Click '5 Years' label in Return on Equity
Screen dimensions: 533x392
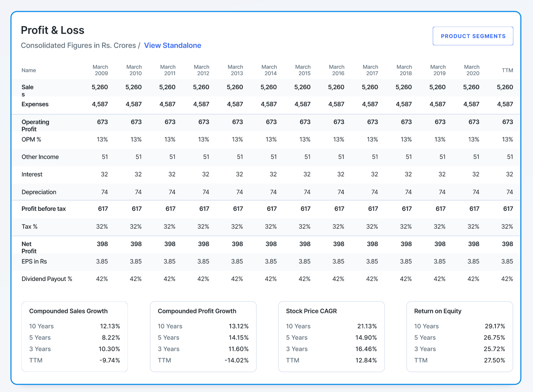pyautogui.click(x=425, y=337)
